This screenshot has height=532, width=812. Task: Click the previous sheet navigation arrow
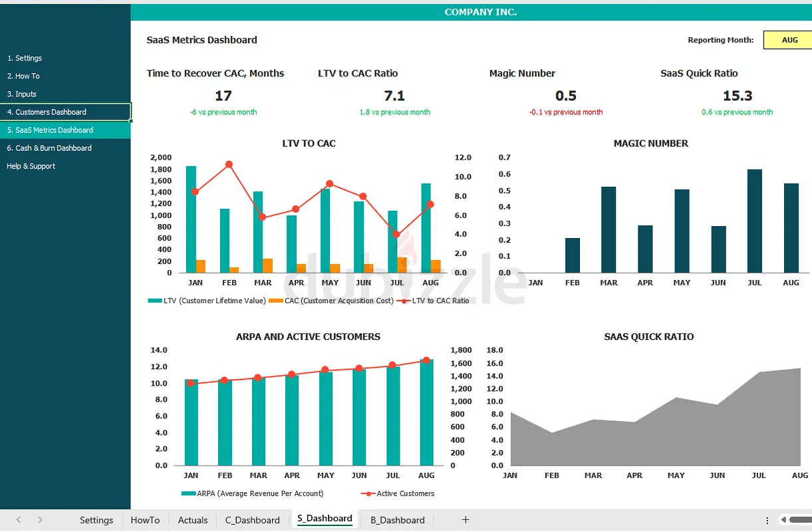(x=19, y=520)
